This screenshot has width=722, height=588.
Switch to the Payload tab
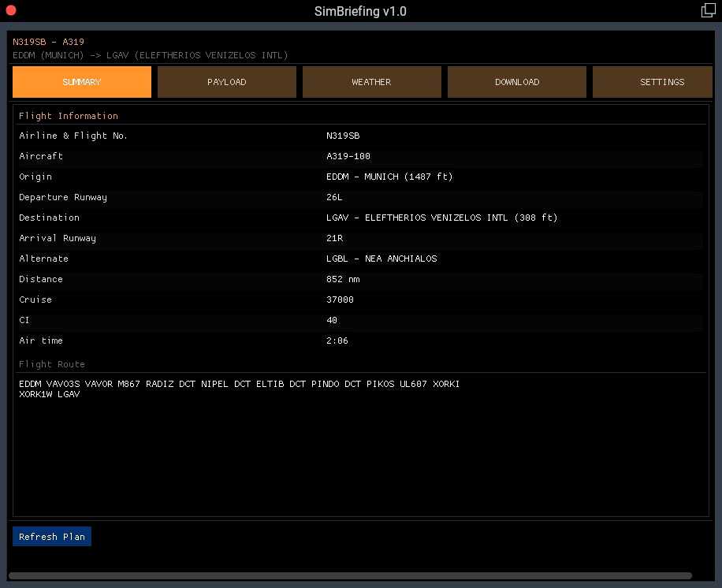point(226,82)
